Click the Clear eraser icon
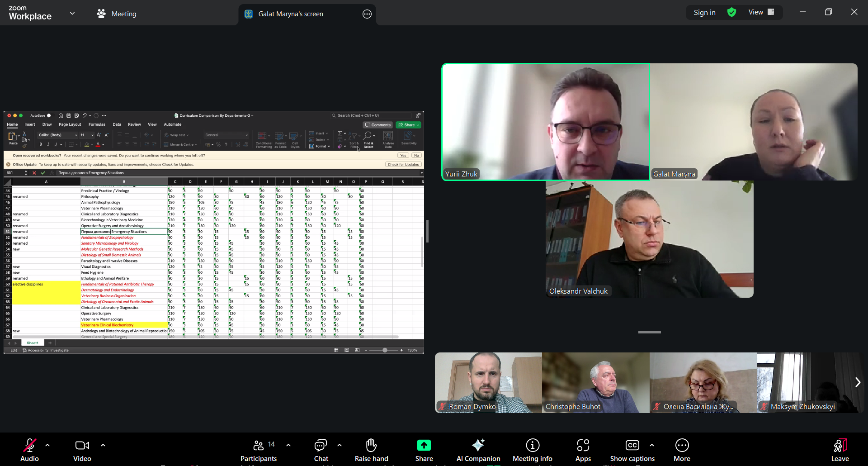The height and width of the screenshot is (466, 868). [340, 146]
